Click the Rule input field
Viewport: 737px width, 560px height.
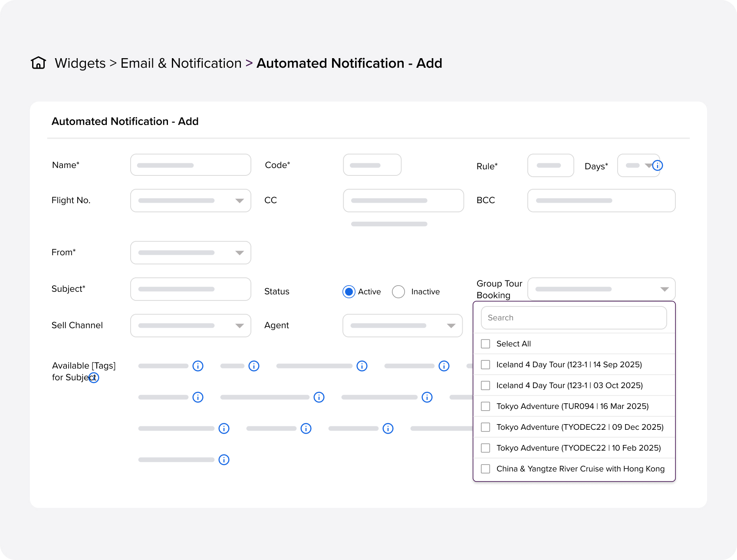click(550, 165)
